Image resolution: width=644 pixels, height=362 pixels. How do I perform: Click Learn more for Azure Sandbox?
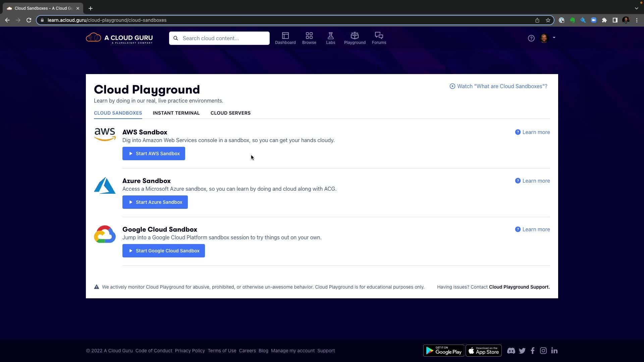(x=532, y=181)
